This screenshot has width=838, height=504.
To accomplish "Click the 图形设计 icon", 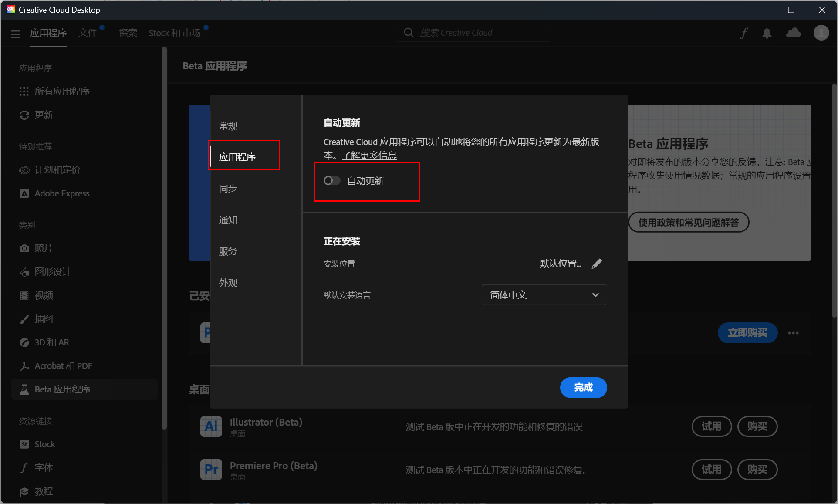I will point(24,272).
